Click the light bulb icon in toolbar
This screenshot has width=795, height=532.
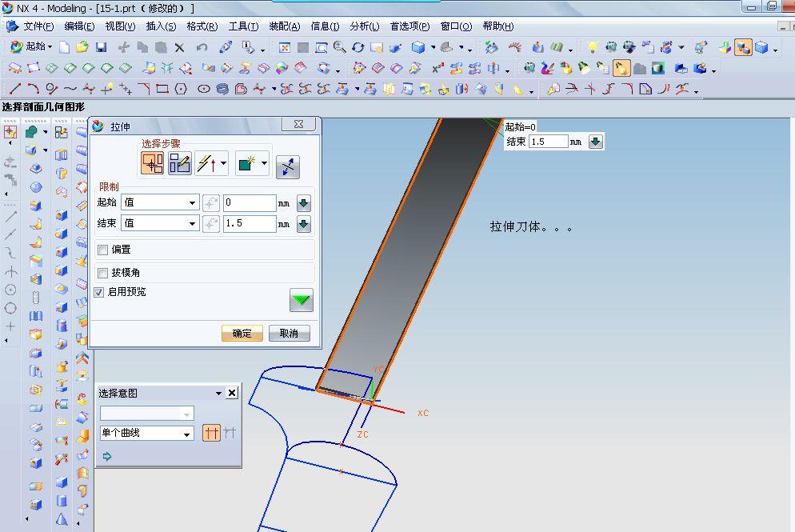pos(592,47)
